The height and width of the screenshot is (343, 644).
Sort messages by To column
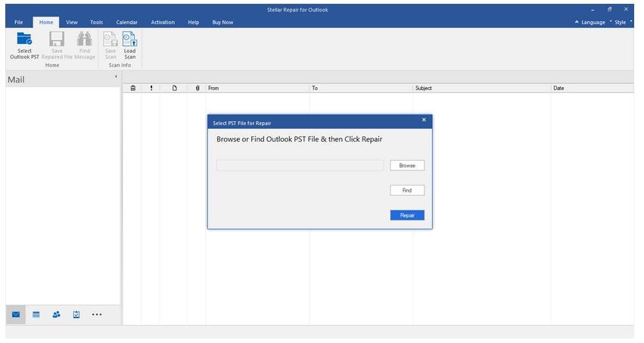coord(361,88)
